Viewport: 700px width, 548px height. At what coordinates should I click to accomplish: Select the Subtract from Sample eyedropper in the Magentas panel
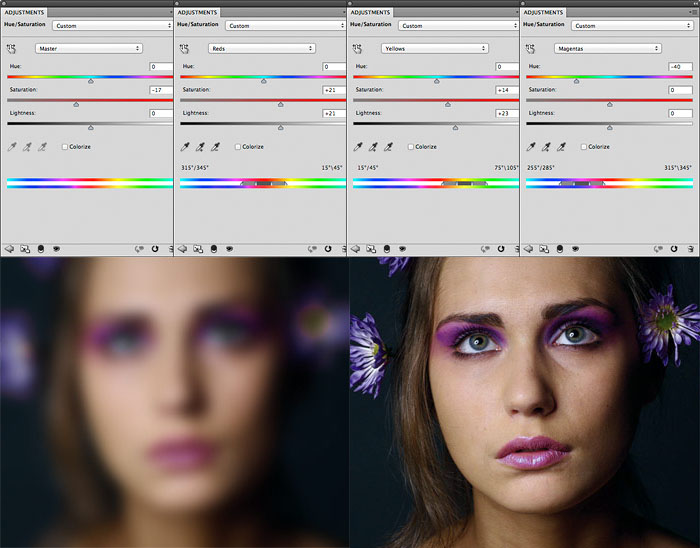pos(563,146)
